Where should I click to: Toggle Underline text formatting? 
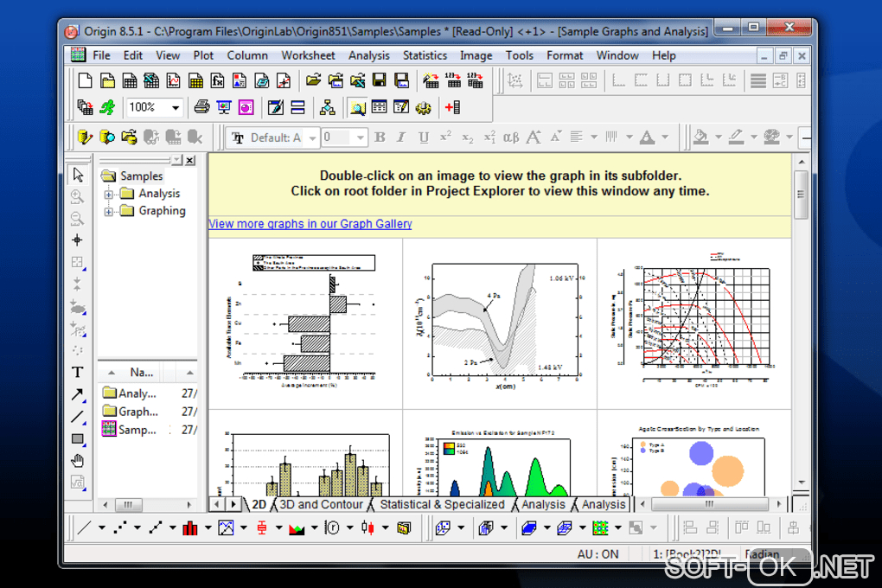424,137
